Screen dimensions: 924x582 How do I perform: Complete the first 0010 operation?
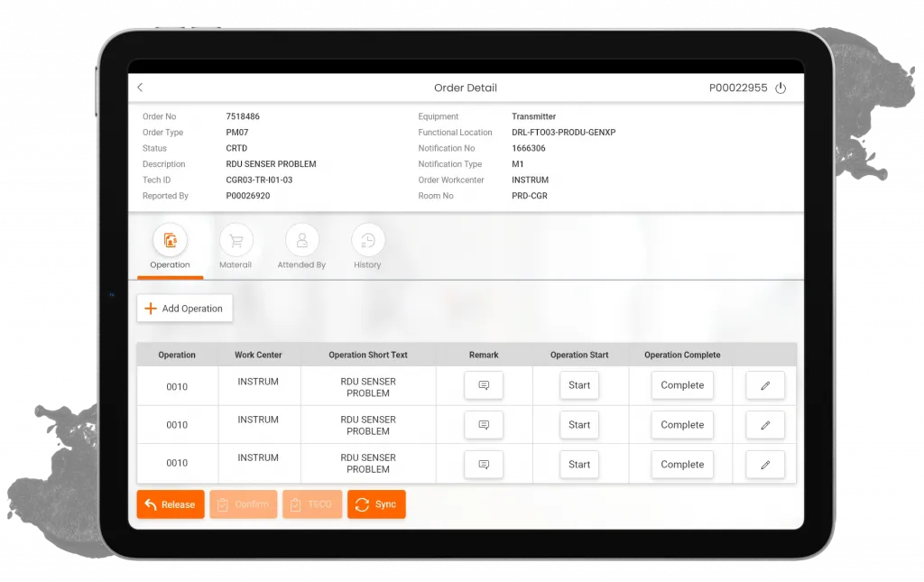[682, 385]
